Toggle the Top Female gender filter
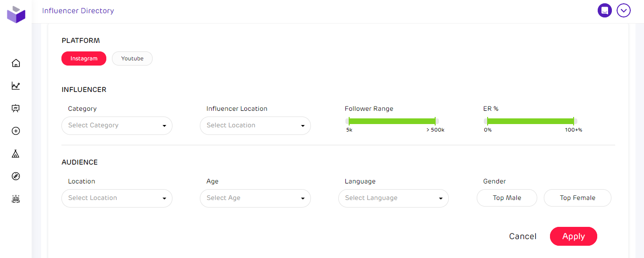 point(577,198)
